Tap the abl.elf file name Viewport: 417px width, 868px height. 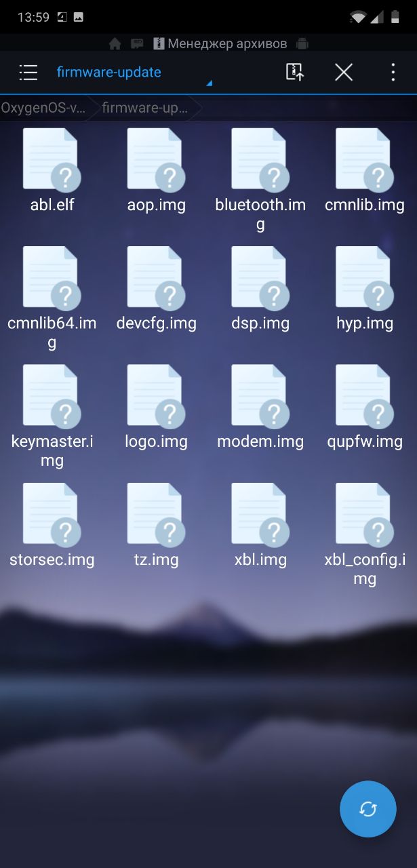coord(52,205)
